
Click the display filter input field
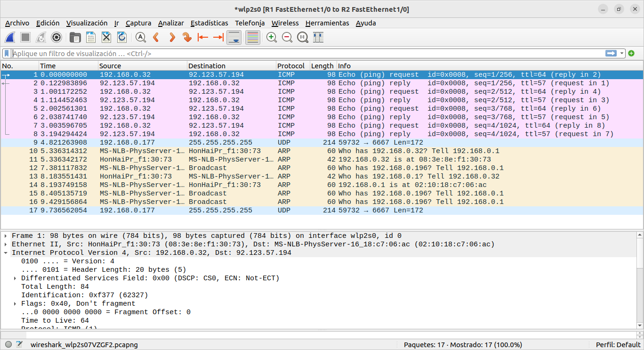pyautogui.click(x=308, y=54)
